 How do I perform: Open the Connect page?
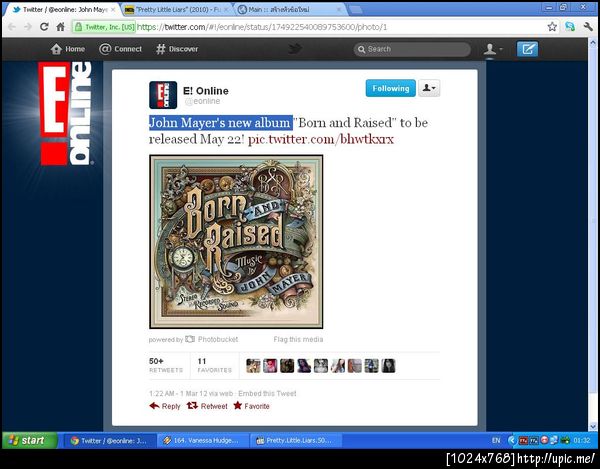(121, 49)
